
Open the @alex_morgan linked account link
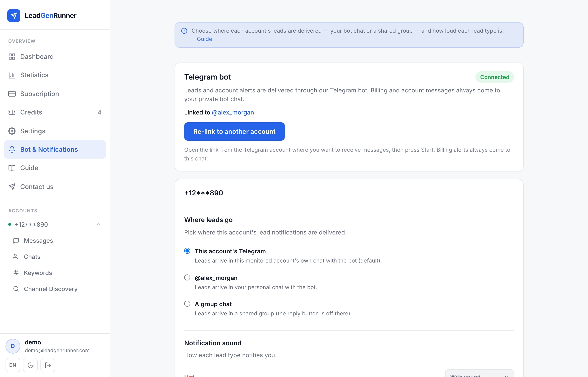(233, 112)
